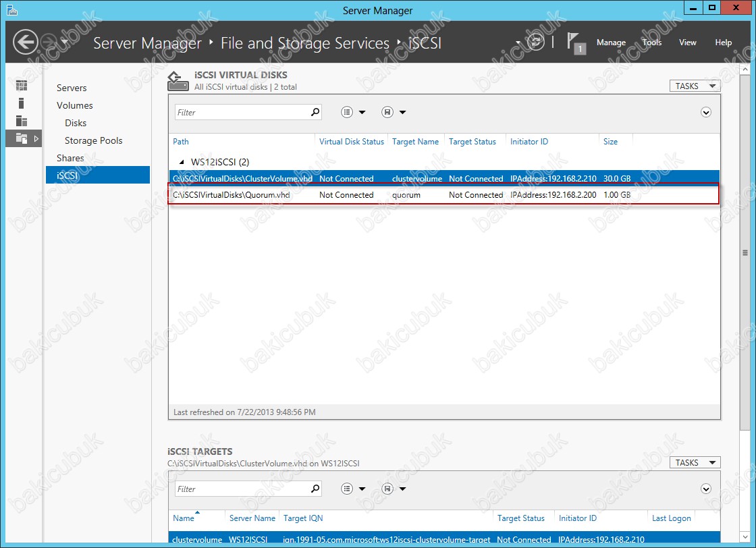This screenshot has height=548, width=756.
Task: Open the View menu
Action: pyautogui.click(x=688, y=43)
